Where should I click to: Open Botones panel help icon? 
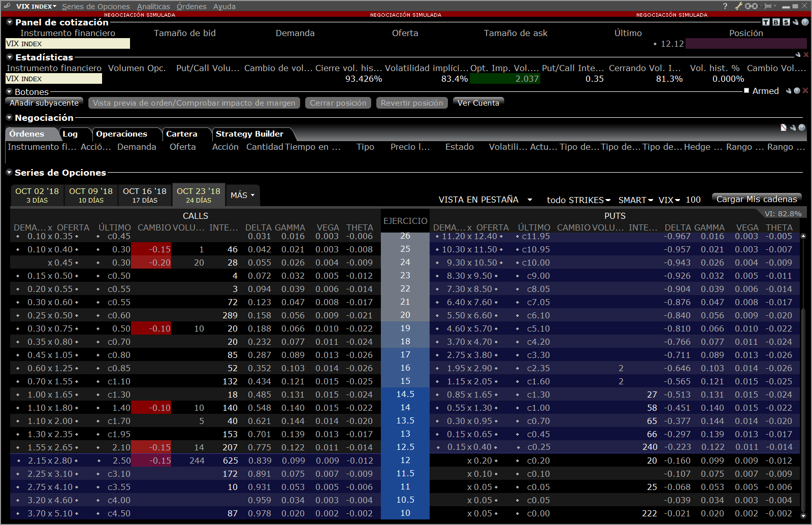797,91
